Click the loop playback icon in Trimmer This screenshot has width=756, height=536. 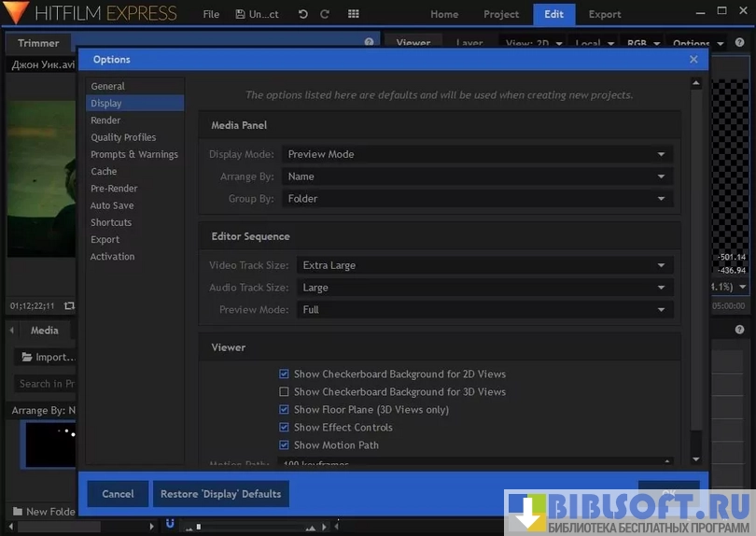click(69, 305)
